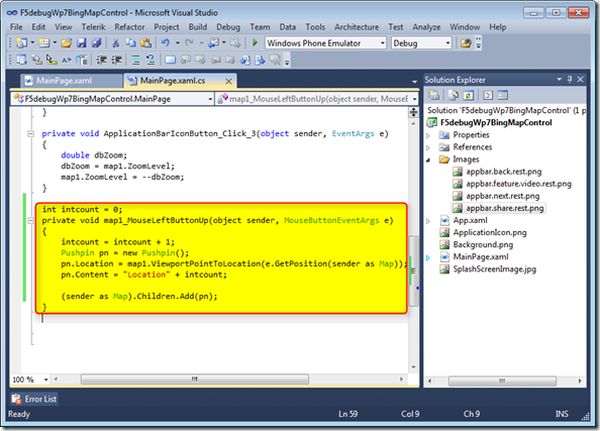600x431 pixels.
Task: Click Solution Explorer Show All Files icon
Action: point(453,95)
